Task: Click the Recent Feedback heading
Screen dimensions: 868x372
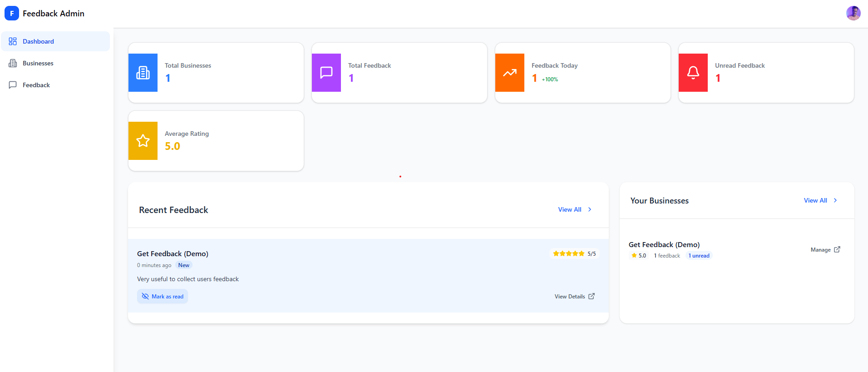Action: pos(173,210)
